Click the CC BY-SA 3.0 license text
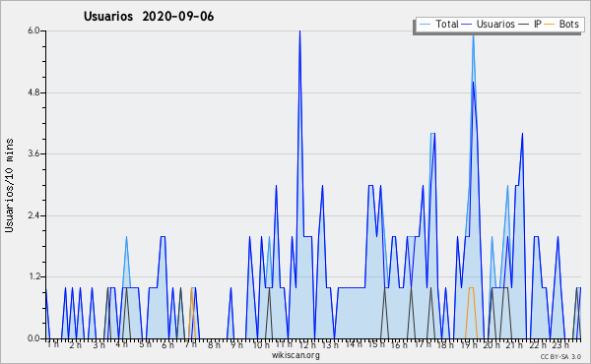The width and height of the screenshot is (591, 364). [560, 356]
